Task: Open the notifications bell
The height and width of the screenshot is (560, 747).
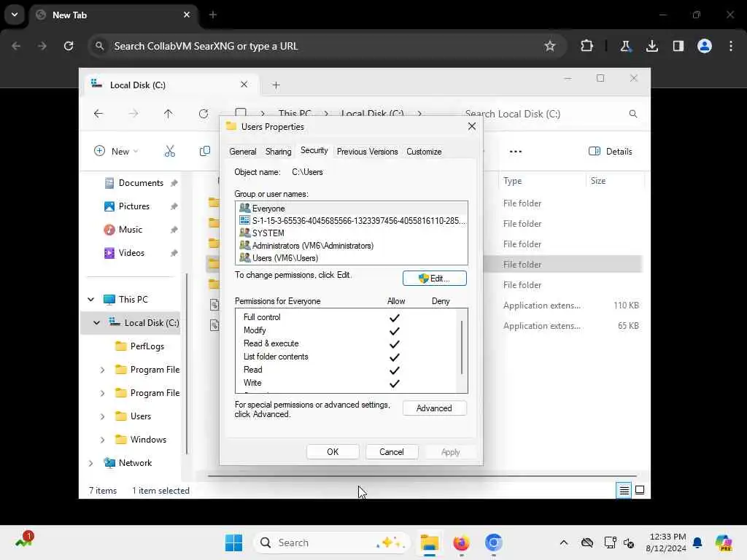Action: point(697,542)
